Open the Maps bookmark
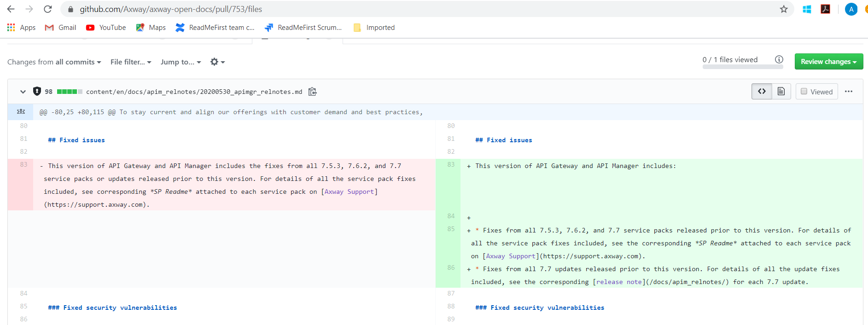Screen dimensions: 868x325 pyautogui.click(x=151, y=28)
